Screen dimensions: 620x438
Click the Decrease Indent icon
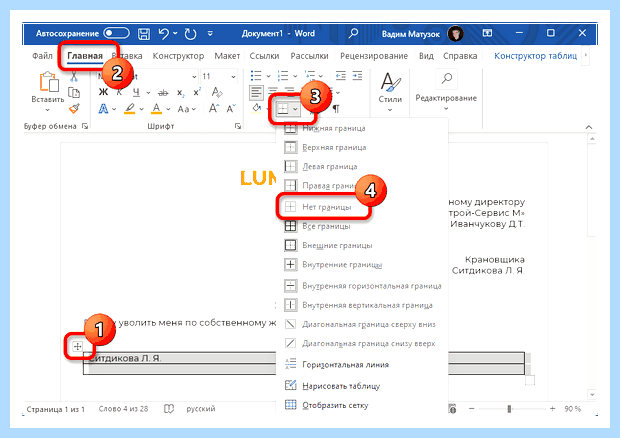pyautogui.click(x=340, y=76)
